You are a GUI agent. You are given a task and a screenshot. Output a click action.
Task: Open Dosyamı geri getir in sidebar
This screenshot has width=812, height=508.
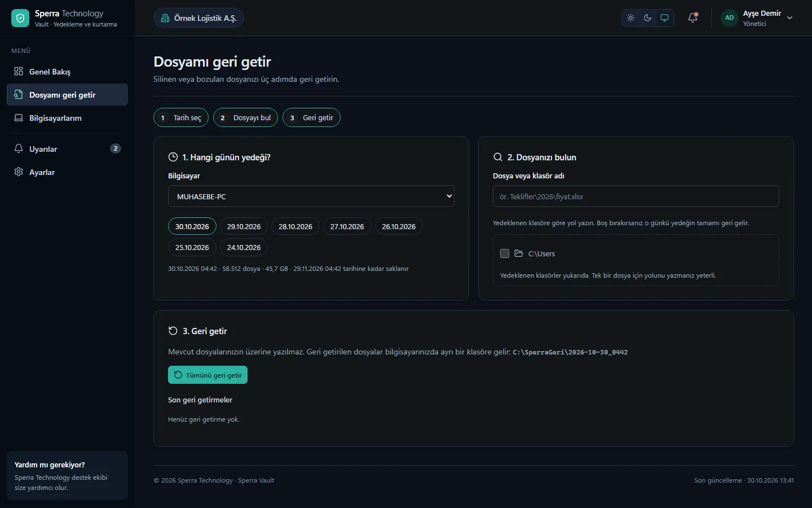tap(67, 95)
